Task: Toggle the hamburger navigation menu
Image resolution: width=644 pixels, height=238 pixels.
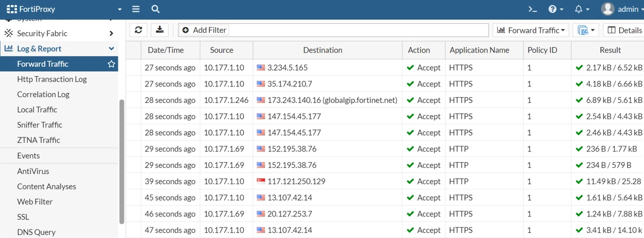Action: click(136, 9)
